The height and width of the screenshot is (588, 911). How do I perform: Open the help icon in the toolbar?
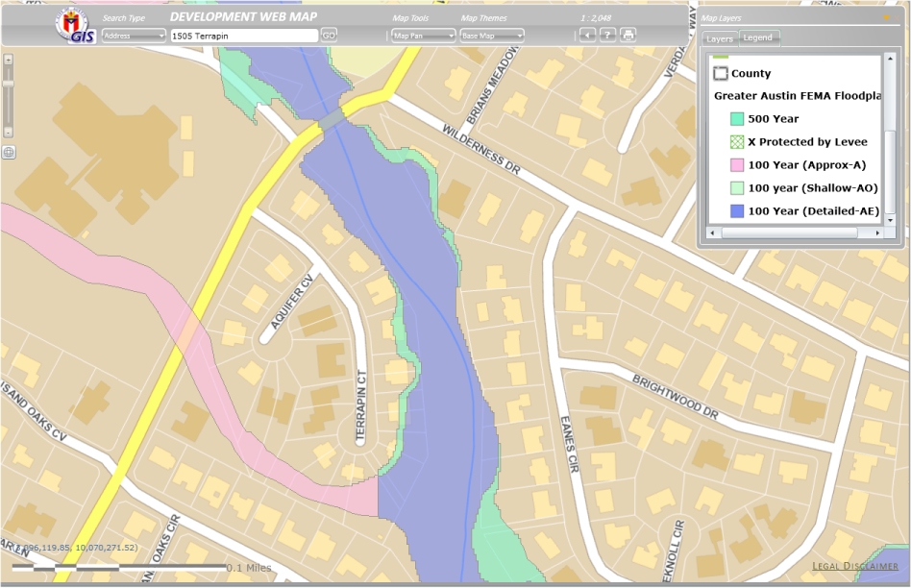pyautogui.click(x=607, y=35)
